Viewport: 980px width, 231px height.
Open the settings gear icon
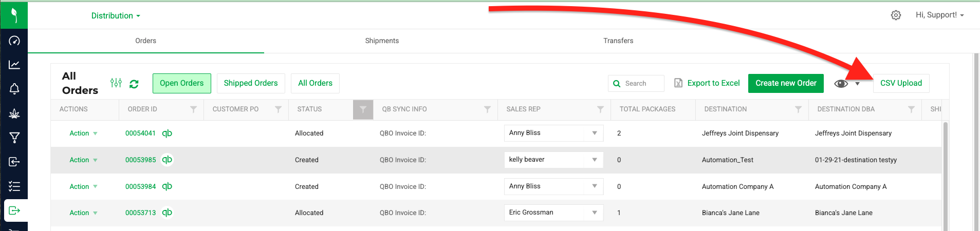click(896, 15)
